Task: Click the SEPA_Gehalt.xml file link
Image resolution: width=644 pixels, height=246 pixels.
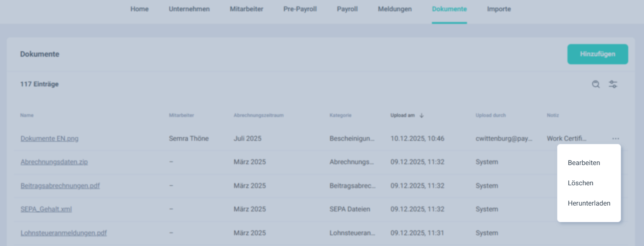Action: [x=46, y=209]
